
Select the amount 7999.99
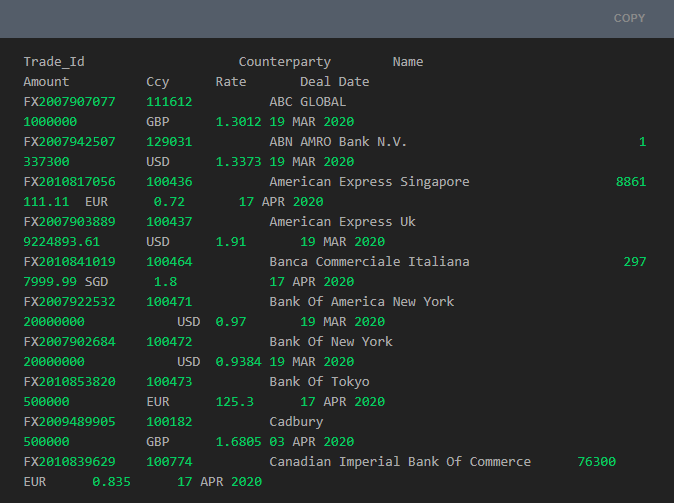(50, 282)
